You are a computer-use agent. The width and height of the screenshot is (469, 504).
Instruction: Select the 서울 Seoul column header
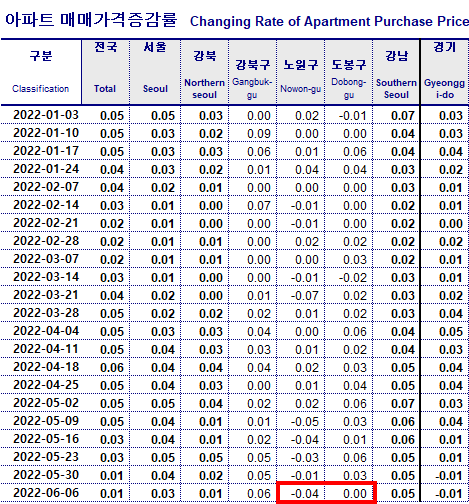pyautogui.click(x=155, y=72)
